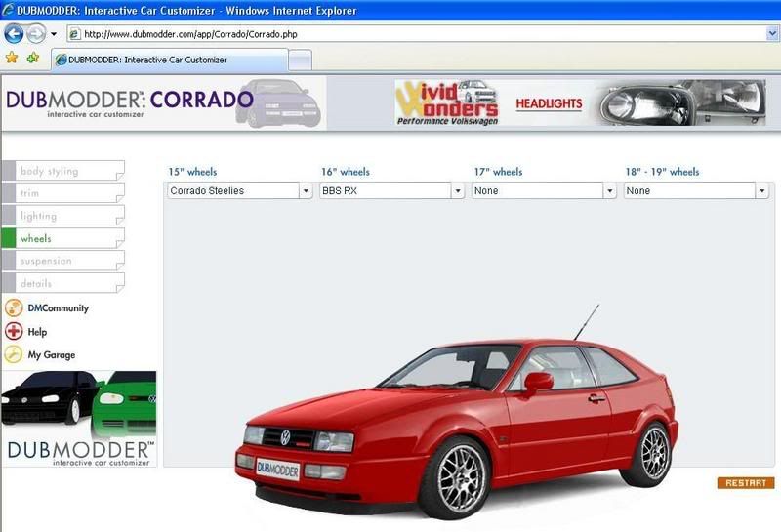Open the 18" - 19" wheels dropdown
781x532 pixels.
coord(696,190)
